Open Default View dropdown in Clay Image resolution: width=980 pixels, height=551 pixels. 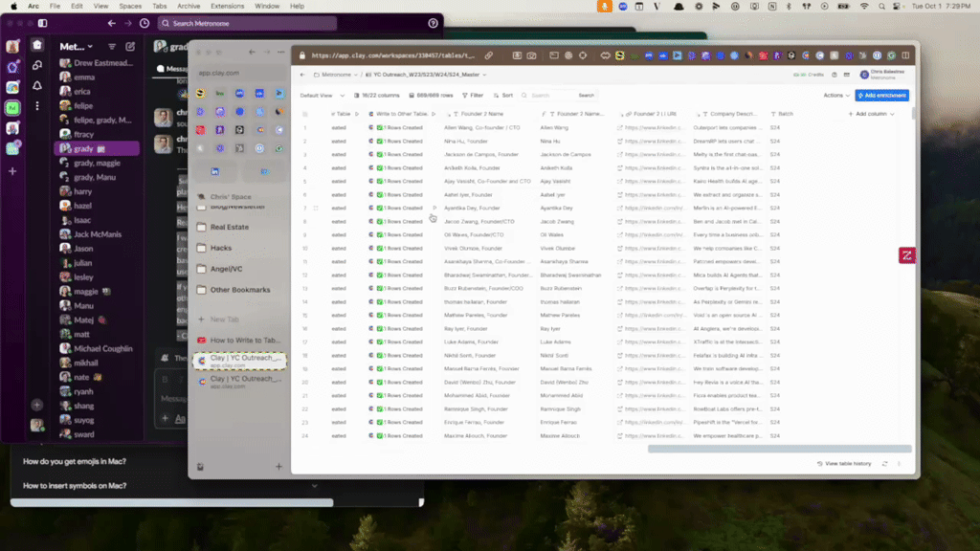tap(322, 96)
